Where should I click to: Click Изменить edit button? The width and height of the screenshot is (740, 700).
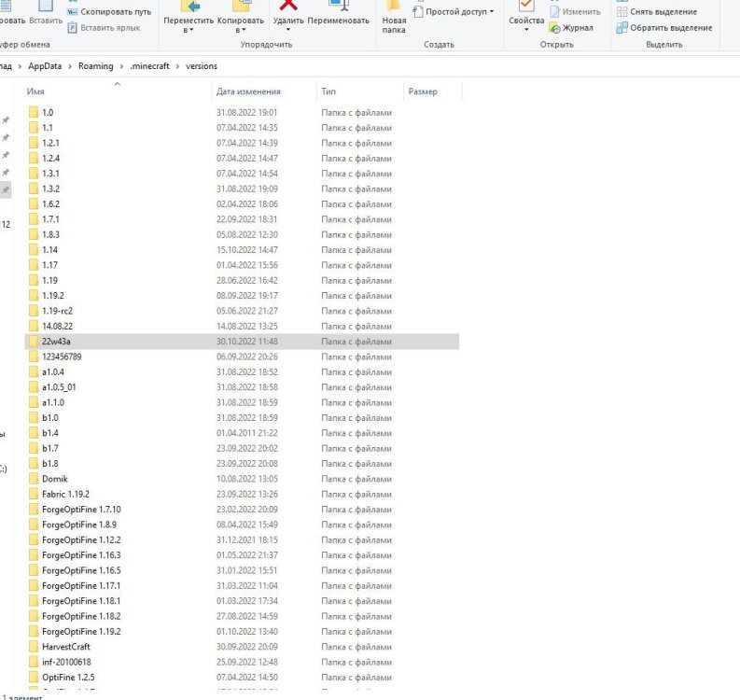pos(575,12)
